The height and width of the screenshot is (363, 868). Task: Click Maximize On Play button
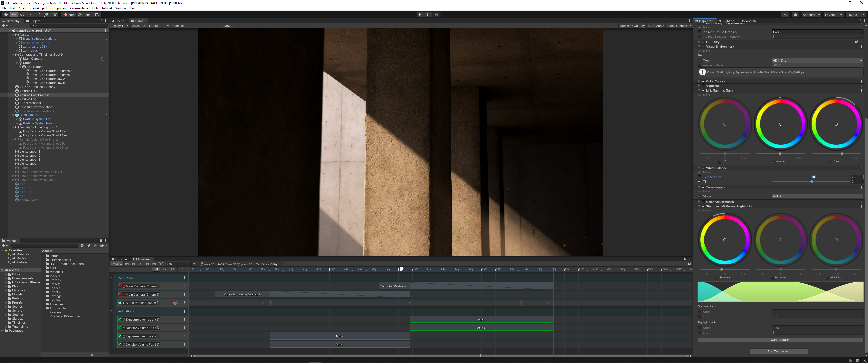click(x=632, y=26)
